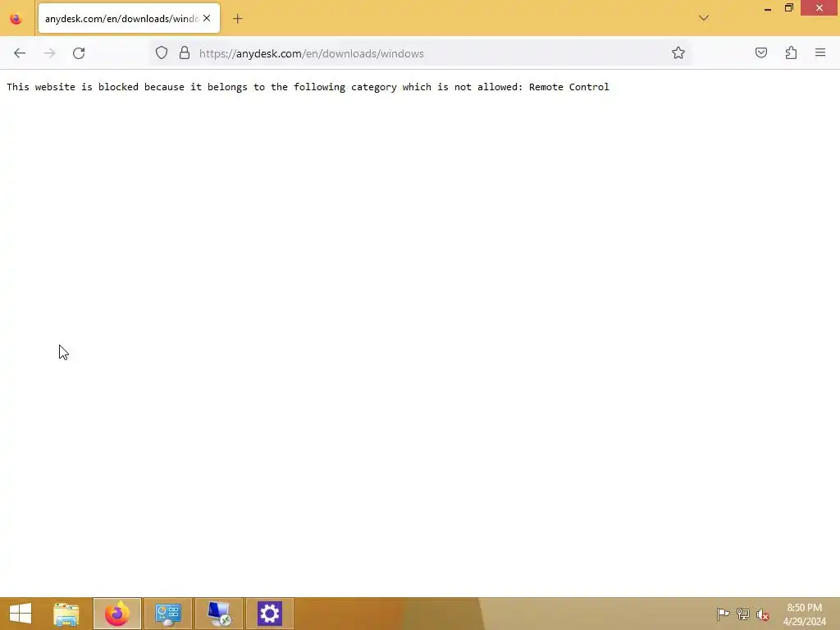Open PC Settings gear on taskbar
This screenshot has width=840, height=630.
pos(269,614)
